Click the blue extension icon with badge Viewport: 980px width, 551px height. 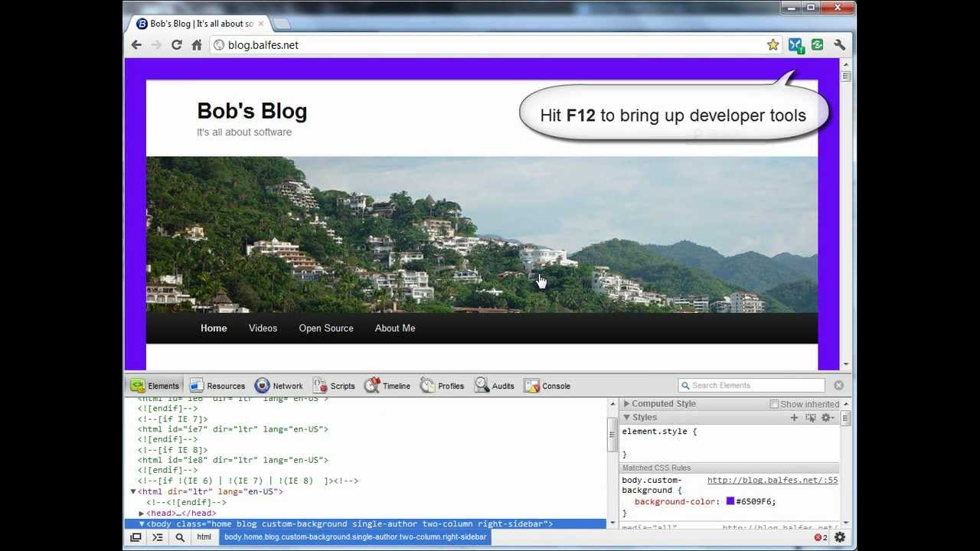(795, 45)
